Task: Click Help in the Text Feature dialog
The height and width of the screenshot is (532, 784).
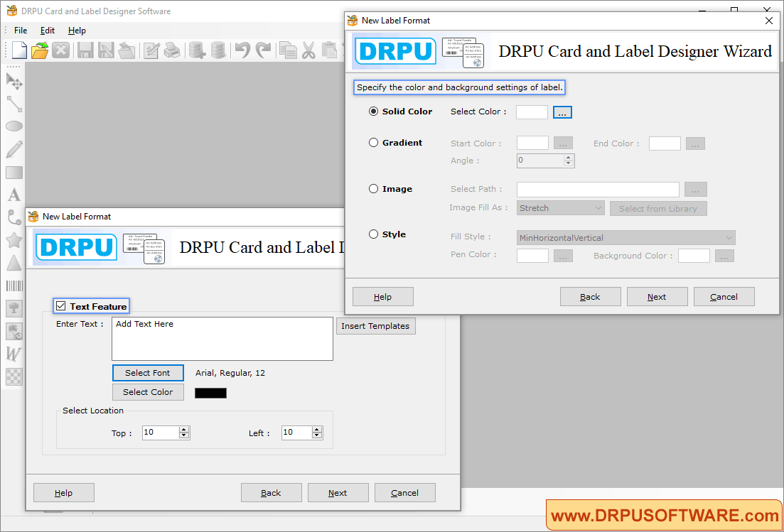Action: (x=64, y=492)
